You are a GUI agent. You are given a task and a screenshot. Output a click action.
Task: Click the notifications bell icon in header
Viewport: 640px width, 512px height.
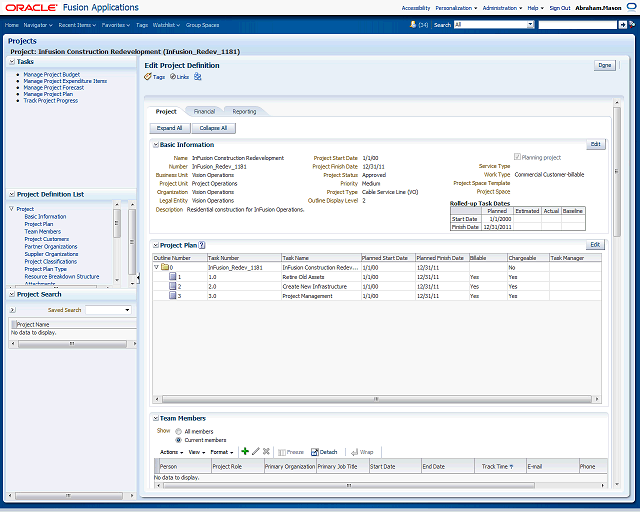coord(412,24)
